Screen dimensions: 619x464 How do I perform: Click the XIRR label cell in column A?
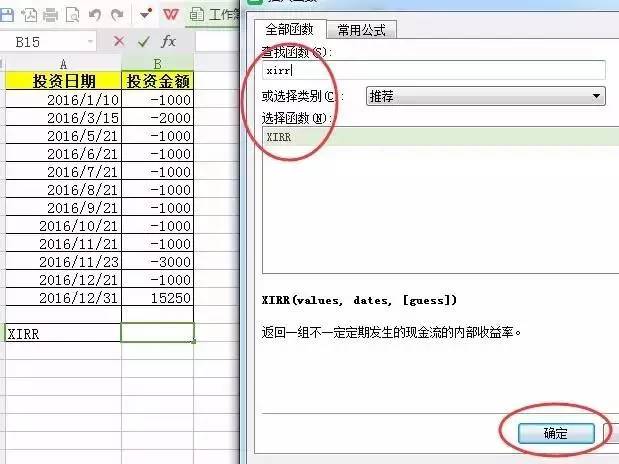[63, 333]
